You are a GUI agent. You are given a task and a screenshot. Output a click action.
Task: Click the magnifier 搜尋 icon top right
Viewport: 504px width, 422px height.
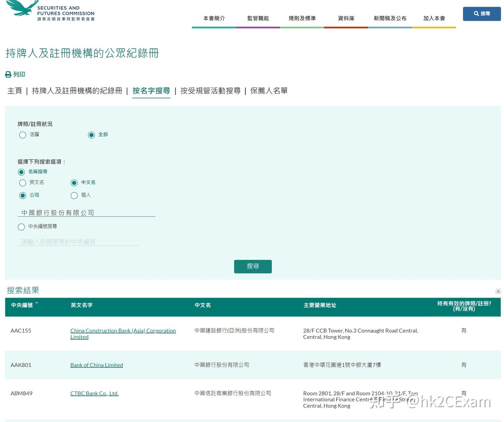[476, 14]
